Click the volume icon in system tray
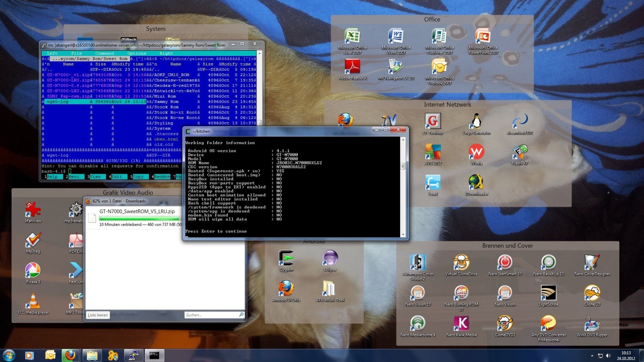Screen dimensions: 644x362 [x=608, y=356]
